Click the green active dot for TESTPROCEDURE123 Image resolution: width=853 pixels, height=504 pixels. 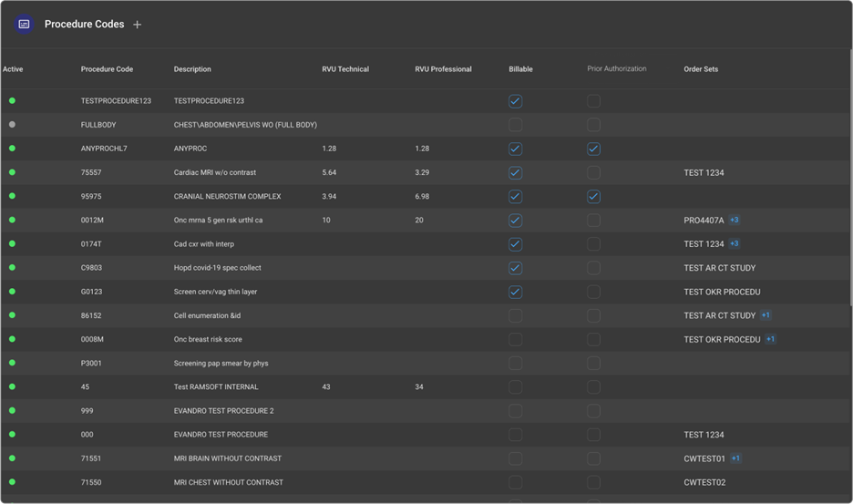click(12, 101)
